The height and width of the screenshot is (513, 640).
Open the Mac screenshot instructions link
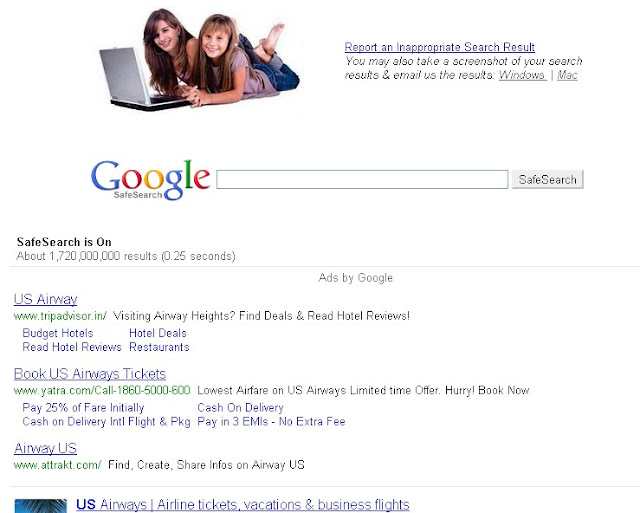567,75
